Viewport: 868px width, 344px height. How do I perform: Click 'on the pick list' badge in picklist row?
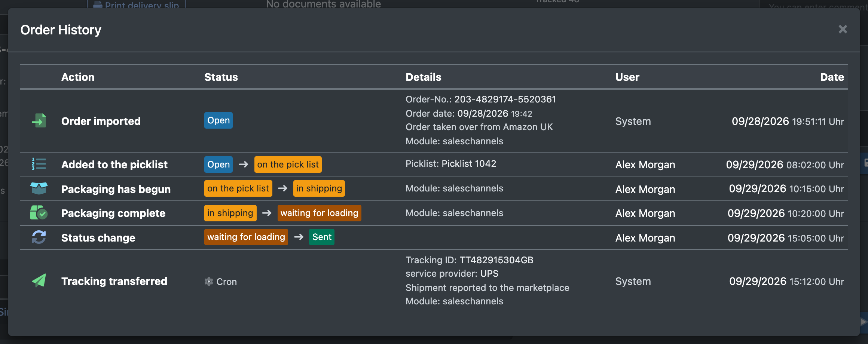point(288,165)
